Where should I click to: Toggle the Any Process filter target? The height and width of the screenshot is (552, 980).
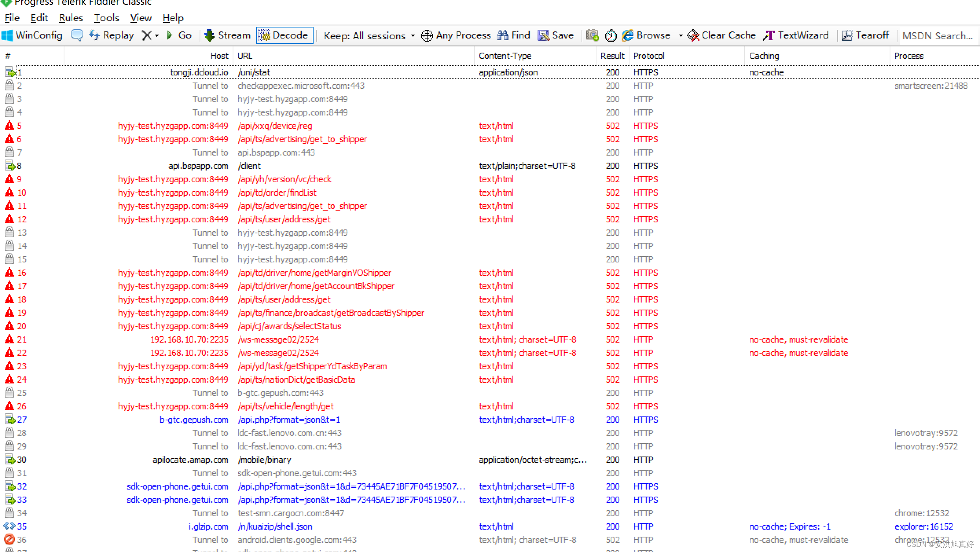[x=456, y=35]
